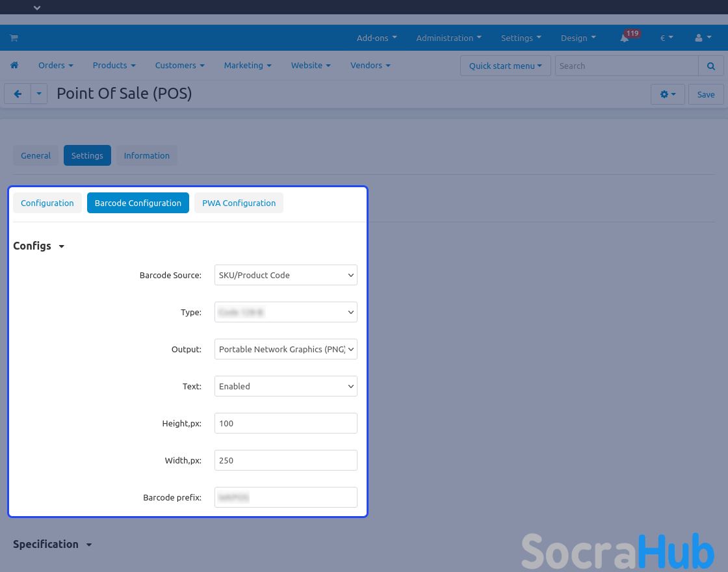Click the top bar chevron icon
Image resolution: width=728 pixels, height=572 pixels.
(37, 8)
